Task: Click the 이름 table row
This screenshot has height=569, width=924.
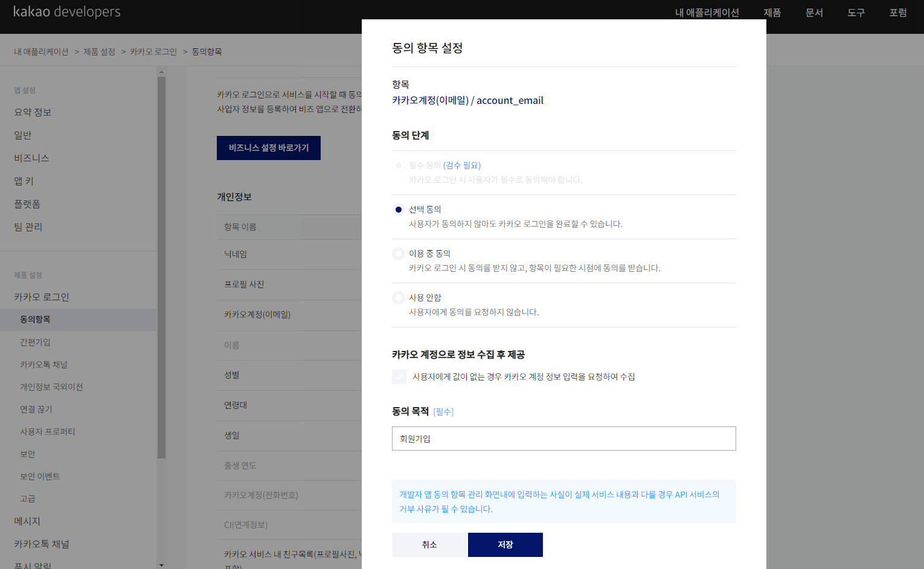Action: (289, 346)
